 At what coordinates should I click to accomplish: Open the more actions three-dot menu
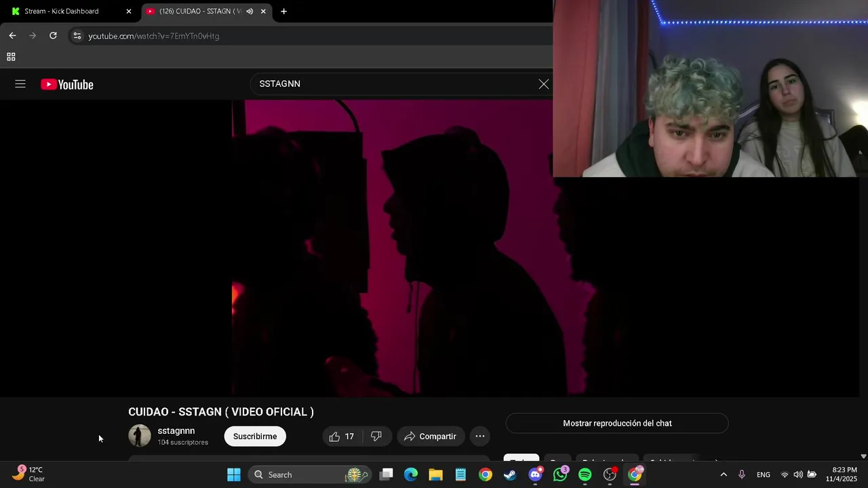[x=479, y=436]
